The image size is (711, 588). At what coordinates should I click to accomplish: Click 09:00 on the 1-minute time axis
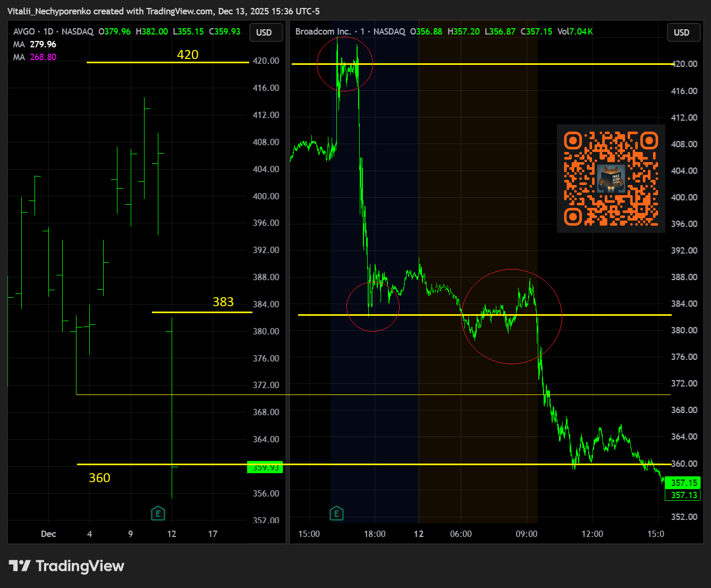tap(527, 534)
